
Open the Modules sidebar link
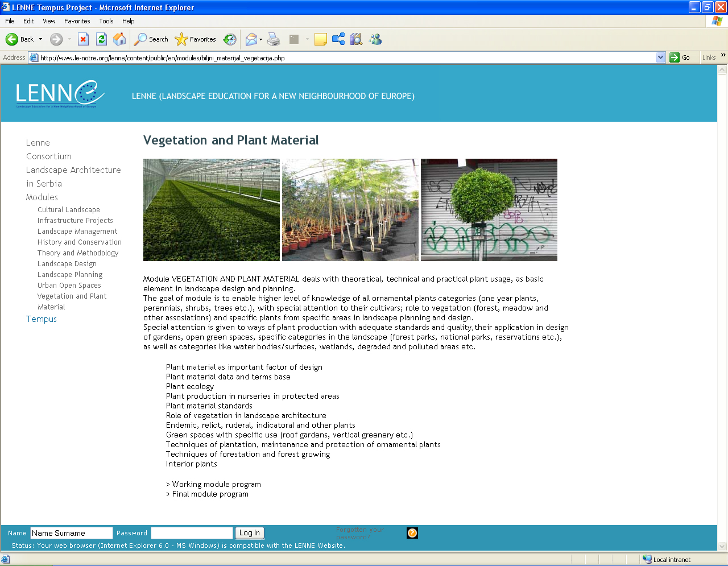42,197
